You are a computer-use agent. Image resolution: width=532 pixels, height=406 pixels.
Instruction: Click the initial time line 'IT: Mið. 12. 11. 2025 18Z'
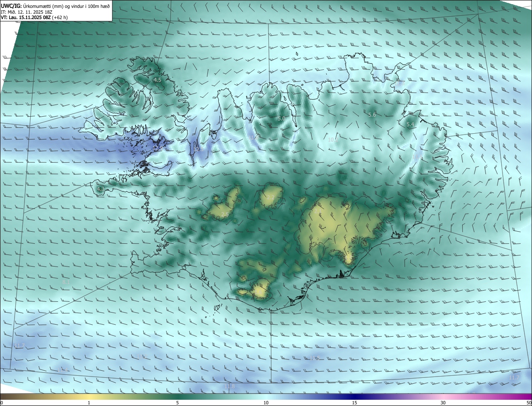click(x=27, y=12)
